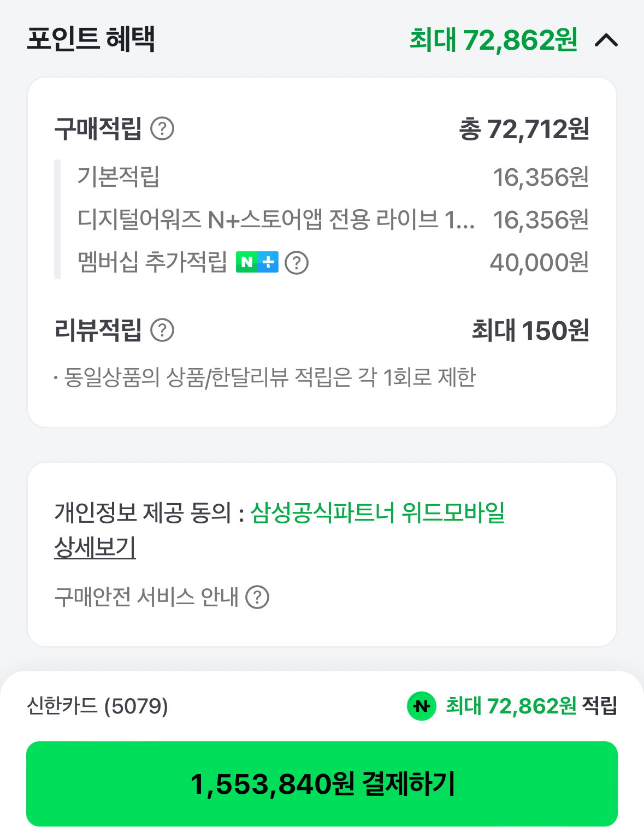Select the 신한카드 (5079) payment method label
Image resolution: width=644 pixels, height=838 pixels.
point(97,706)
